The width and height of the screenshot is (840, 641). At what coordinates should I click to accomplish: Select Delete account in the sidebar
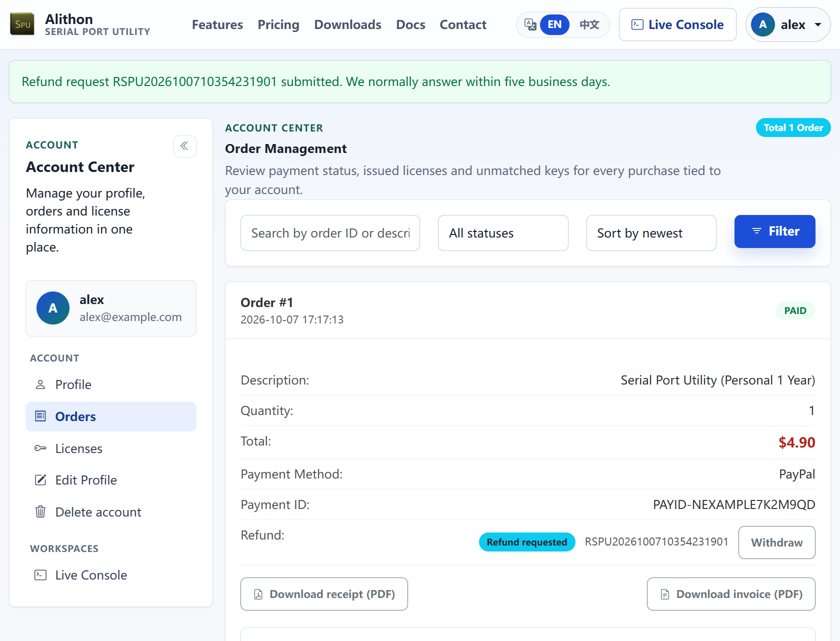tap(111, 512)
